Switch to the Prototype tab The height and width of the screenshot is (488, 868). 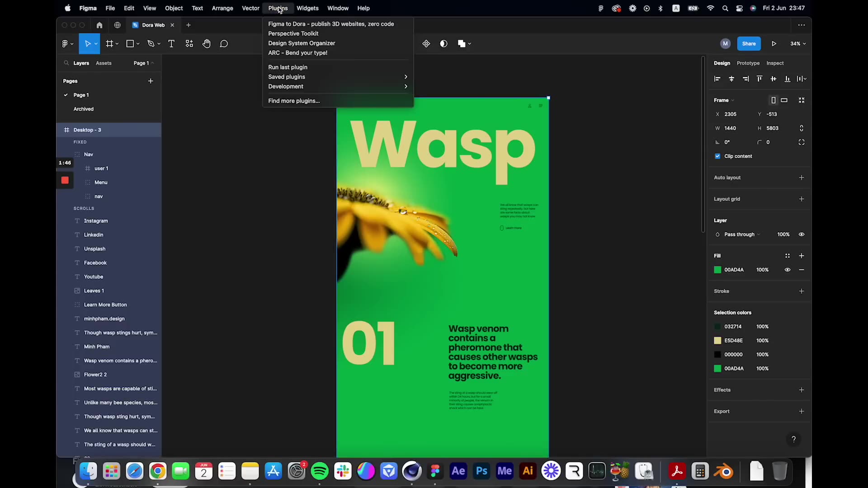[x=748, y=63]
